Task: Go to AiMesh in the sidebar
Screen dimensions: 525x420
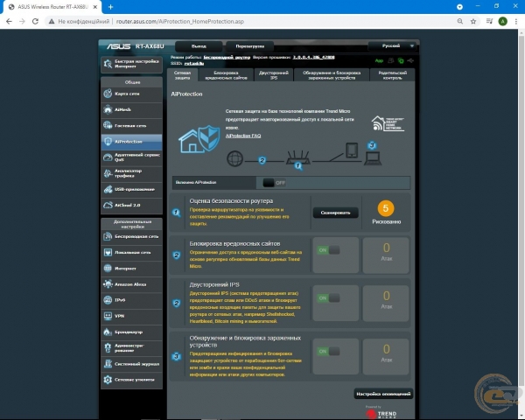Action: point(131,109)
